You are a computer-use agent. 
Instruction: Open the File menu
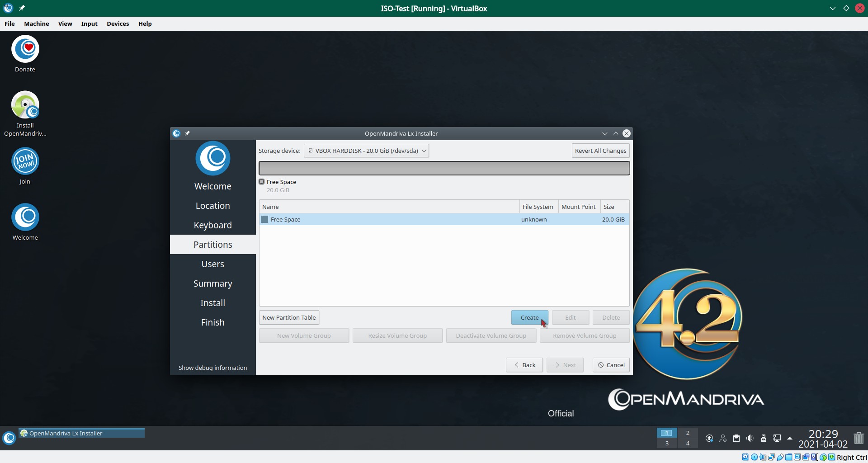click(9, 24)
